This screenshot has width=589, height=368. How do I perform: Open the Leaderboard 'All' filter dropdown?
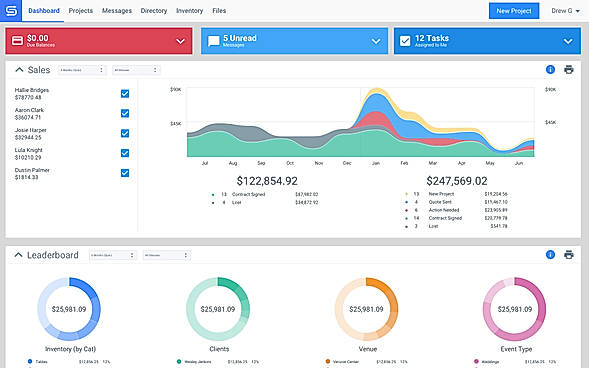[167, 255]
